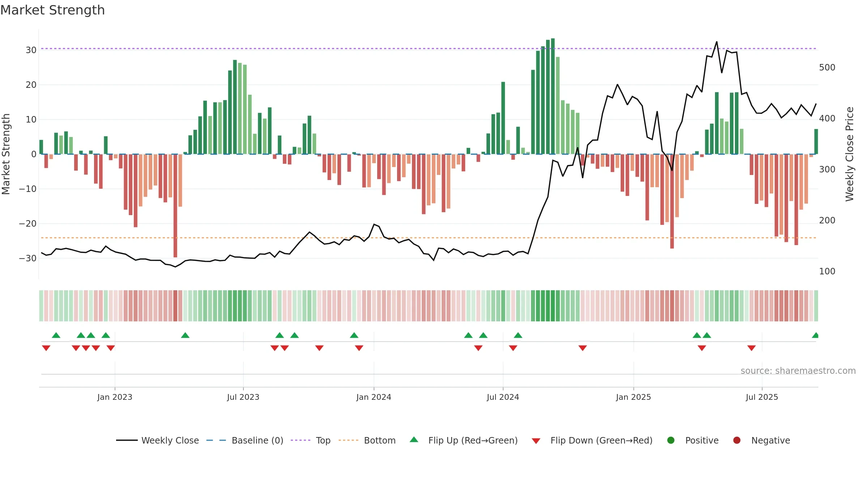Click the red Flip Down triangle icon in legend

536,441
